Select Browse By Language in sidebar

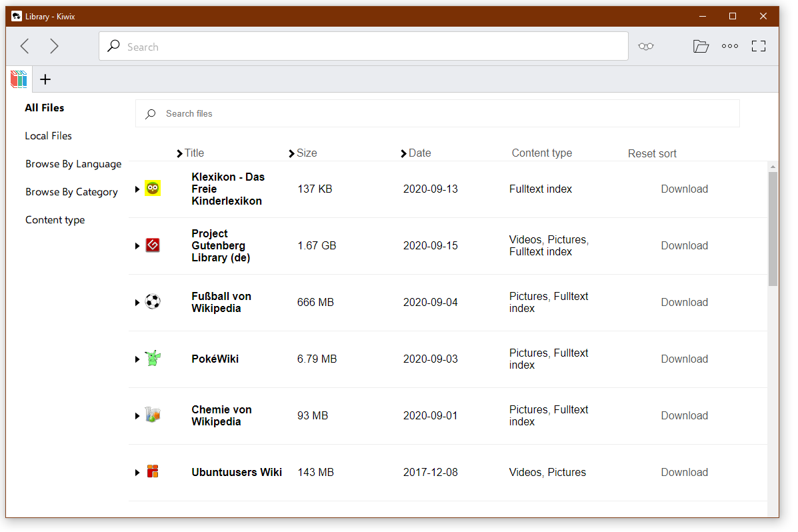(73, 164)
